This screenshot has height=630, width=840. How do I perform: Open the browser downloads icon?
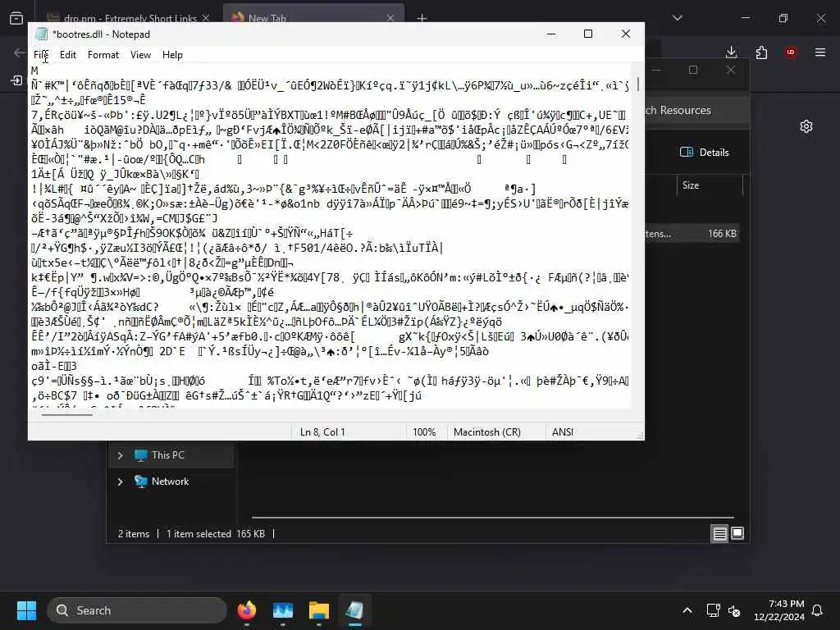[x=731, y=52]
